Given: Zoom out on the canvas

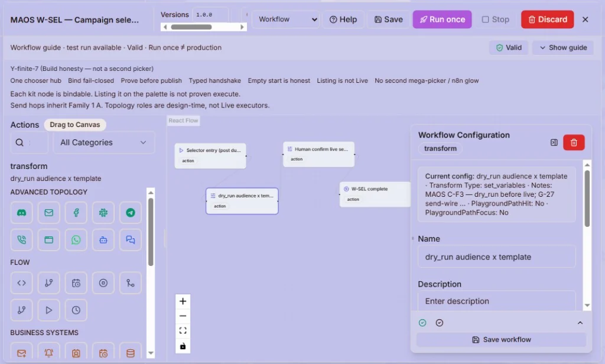Looking at the screenshot, I should pyautogui.click(x=183, y=316).
